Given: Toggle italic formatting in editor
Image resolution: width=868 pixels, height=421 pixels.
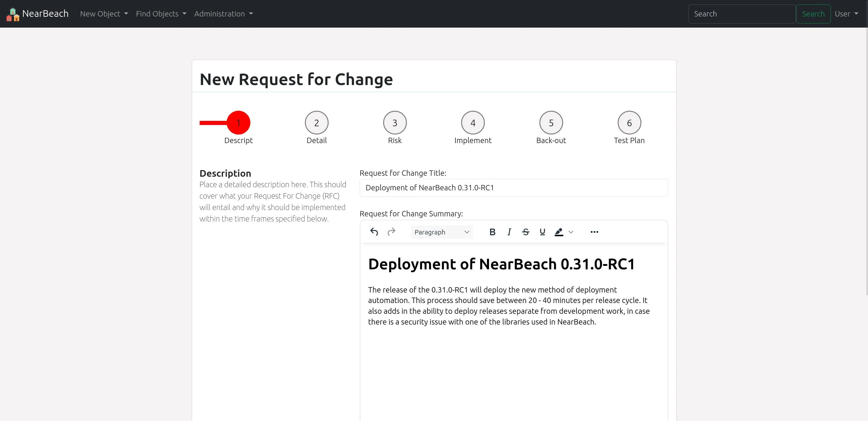Looking at the screenshot, I should coord(509,232).
